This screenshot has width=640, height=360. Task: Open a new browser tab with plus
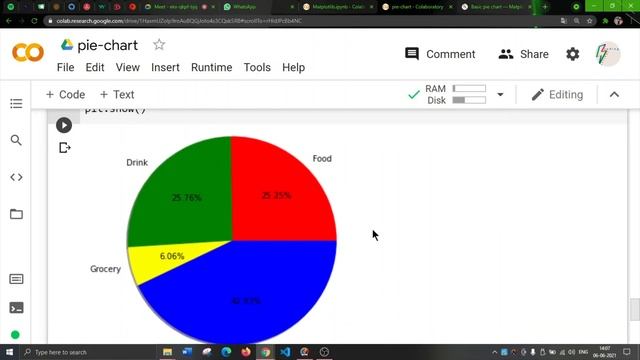545,7
